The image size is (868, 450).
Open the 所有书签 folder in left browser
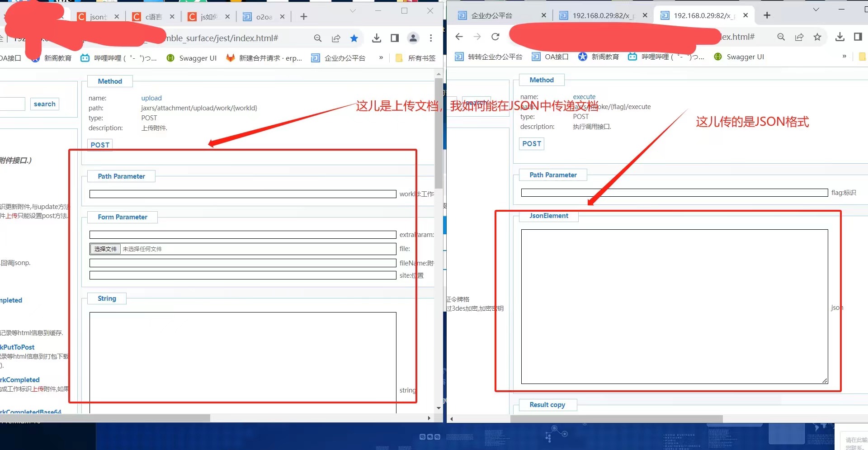tap(415, 58)
